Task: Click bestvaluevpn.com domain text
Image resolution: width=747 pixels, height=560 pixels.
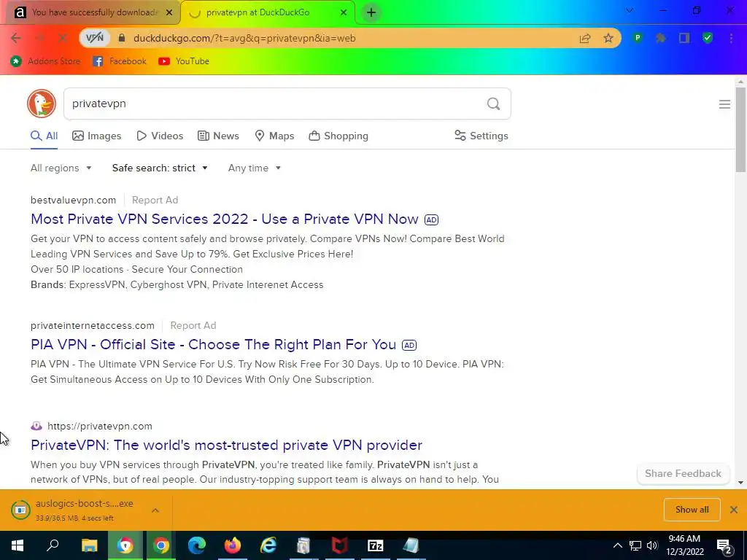Action: coord(74,200)
